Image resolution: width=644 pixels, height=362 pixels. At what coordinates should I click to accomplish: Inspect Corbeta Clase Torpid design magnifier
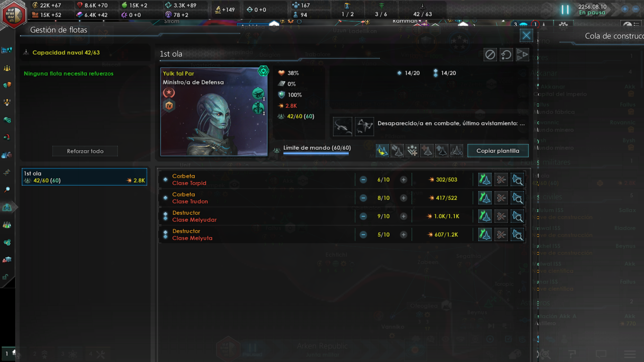point(517,180)
